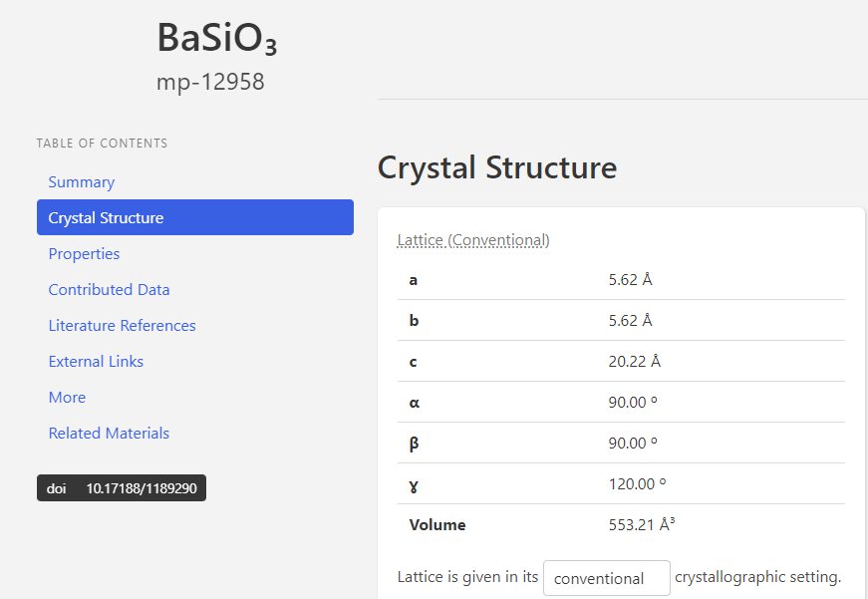Open External Links section

point(96,362)
